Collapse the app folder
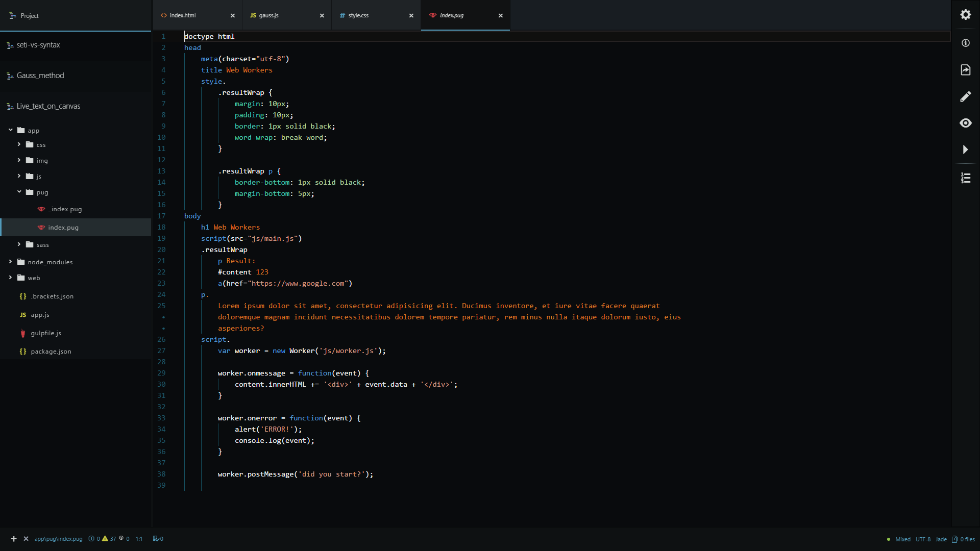Viewport: 980px width, 551px height. (x=11, y=130)
